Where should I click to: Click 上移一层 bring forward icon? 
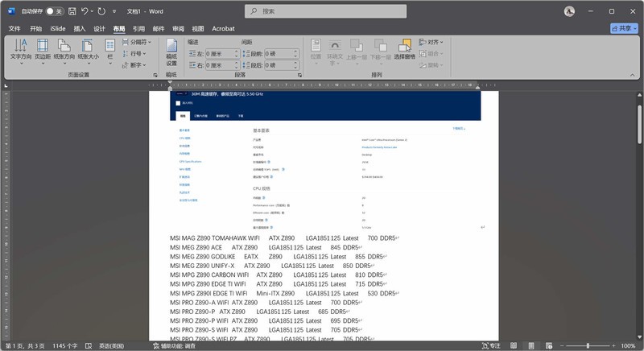coord(356,52)
